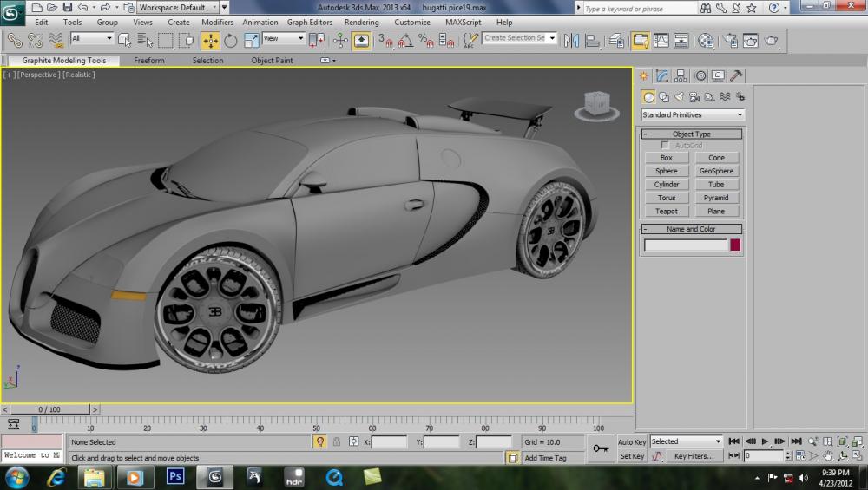The width and height of the screenshot is (868, 490).
Task: Click the Render Production teapot icon
Action: click(771, 41)
